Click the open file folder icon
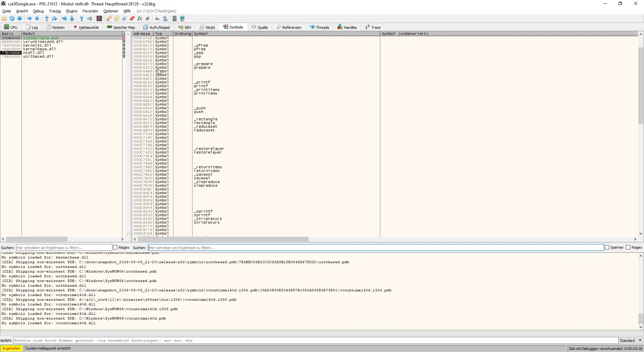The width and height of the screenshot is (644, 352). point(4,18)
